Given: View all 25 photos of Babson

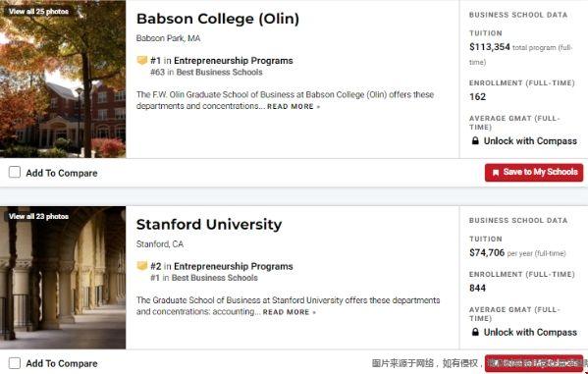Looking at the screenshot, I should [x=38, y=11].
